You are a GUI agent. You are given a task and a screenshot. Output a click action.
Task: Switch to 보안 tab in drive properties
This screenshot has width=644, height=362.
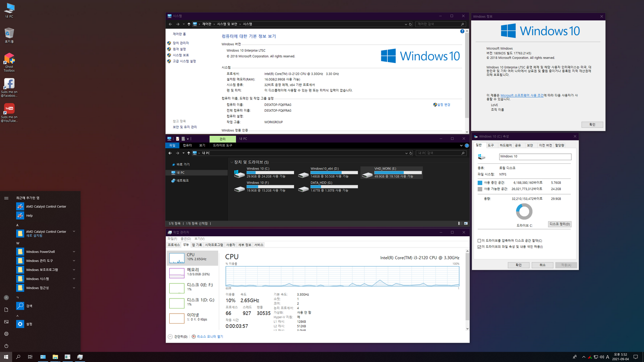click(530, 145)
